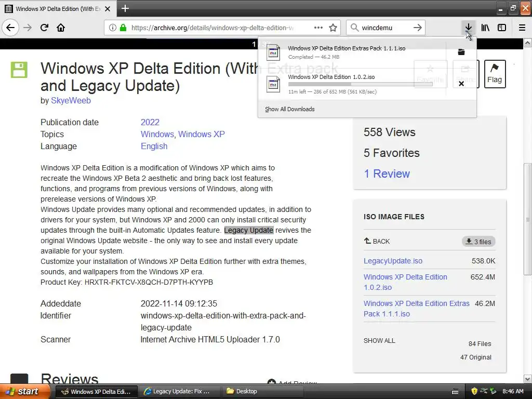This screenshot has width=532, height=399.
Task: Click the Extras Pack 1.1.1.iso file icon
Action: 273,52
